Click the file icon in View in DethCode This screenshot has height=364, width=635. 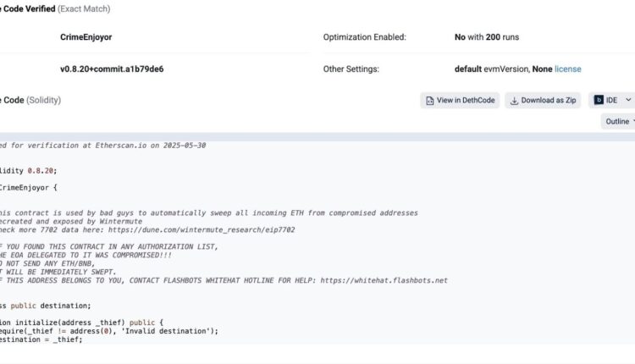click(430, 100)
